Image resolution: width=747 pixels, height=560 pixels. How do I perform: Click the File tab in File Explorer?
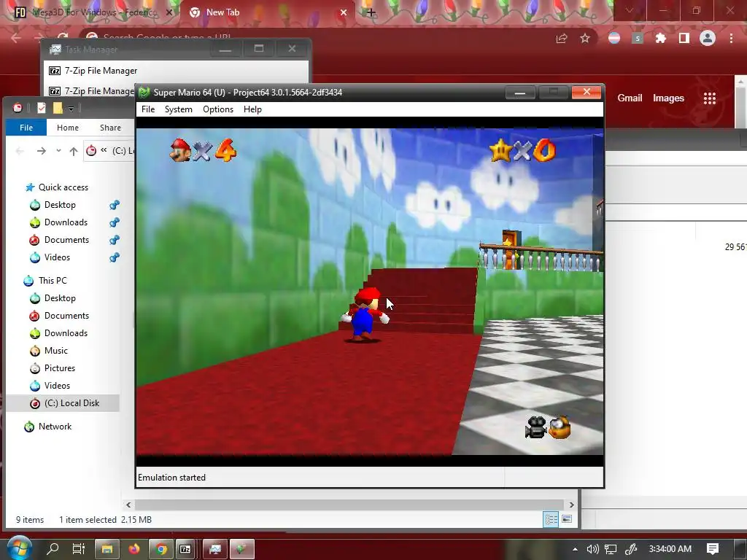coord(26,128)
